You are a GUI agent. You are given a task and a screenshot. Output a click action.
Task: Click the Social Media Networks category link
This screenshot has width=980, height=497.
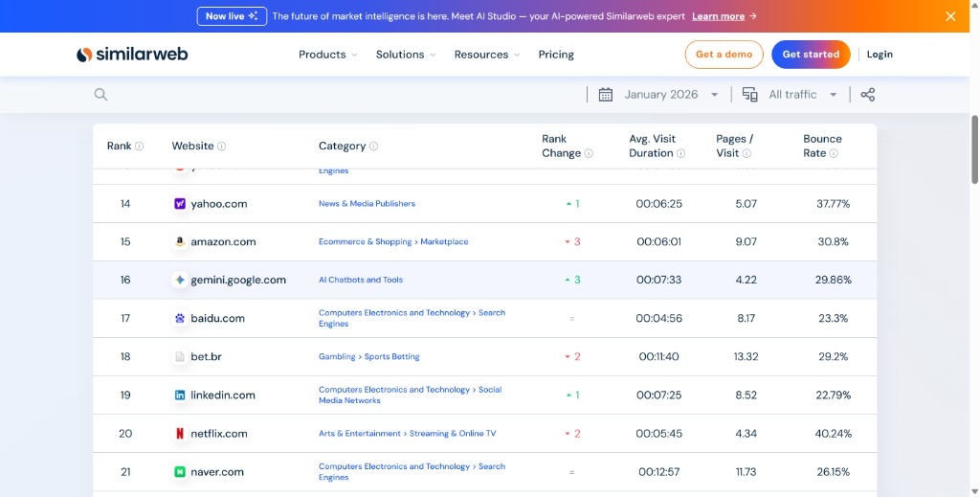[410, 395]
